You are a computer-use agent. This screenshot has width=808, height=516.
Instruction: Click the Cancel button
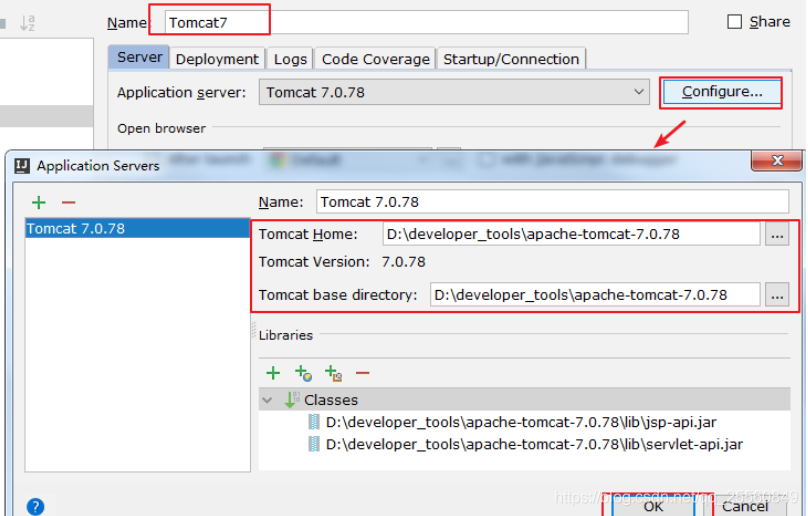(745, 506)
